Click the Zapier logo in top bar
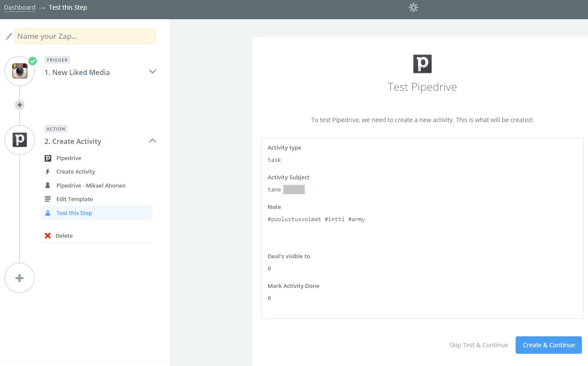This screenshot has width=588, height=366. pos(413,7)
